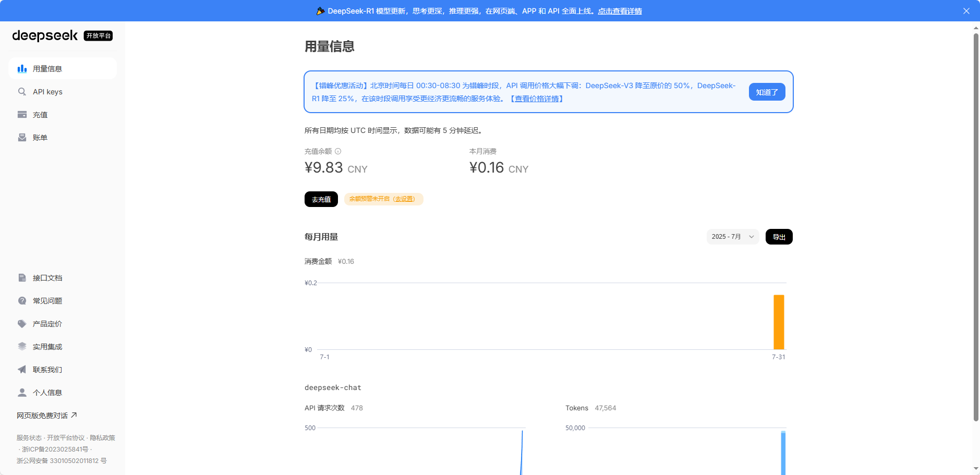
Task: Click the 每月用量 section heading
Action: coord(321,237)
